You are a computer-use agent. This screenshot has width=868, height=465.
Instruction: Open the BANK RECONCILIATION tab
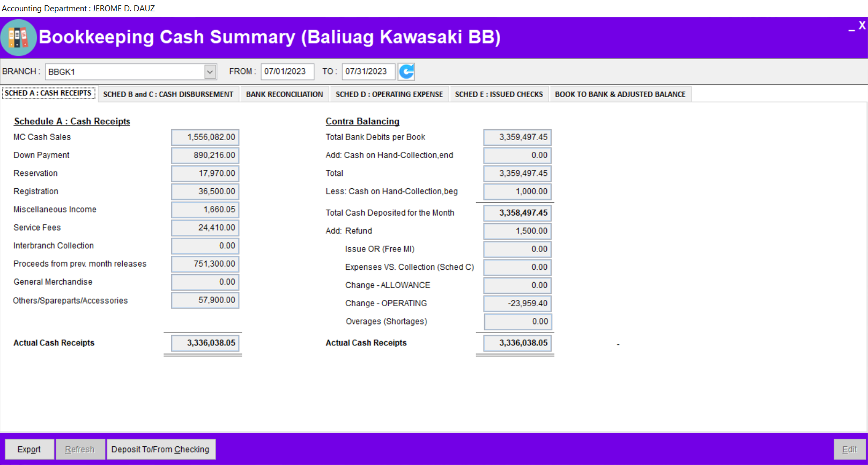pos(285,94)
